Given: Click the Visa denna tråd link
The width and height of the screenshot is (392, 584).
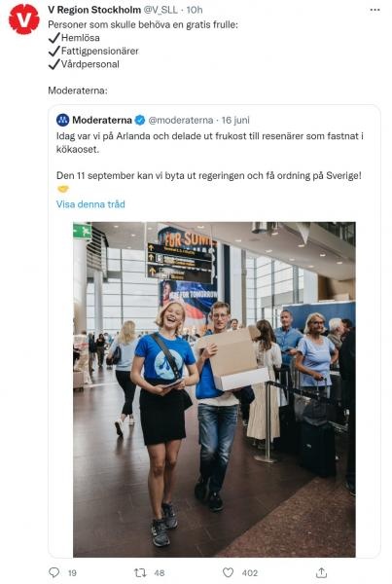Looking at the screenshot, I should [90, 204].
